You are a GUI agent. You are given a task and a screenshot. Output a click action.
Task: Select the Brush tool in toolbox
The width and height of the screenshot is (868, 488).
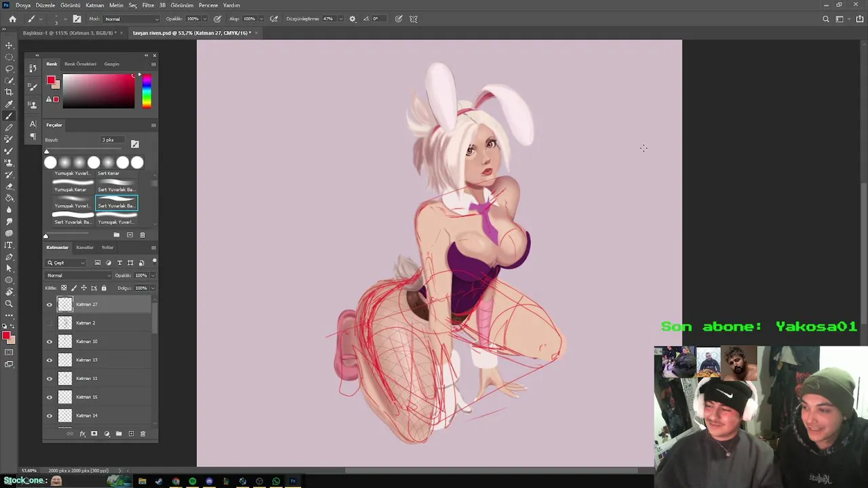[9, 116]
